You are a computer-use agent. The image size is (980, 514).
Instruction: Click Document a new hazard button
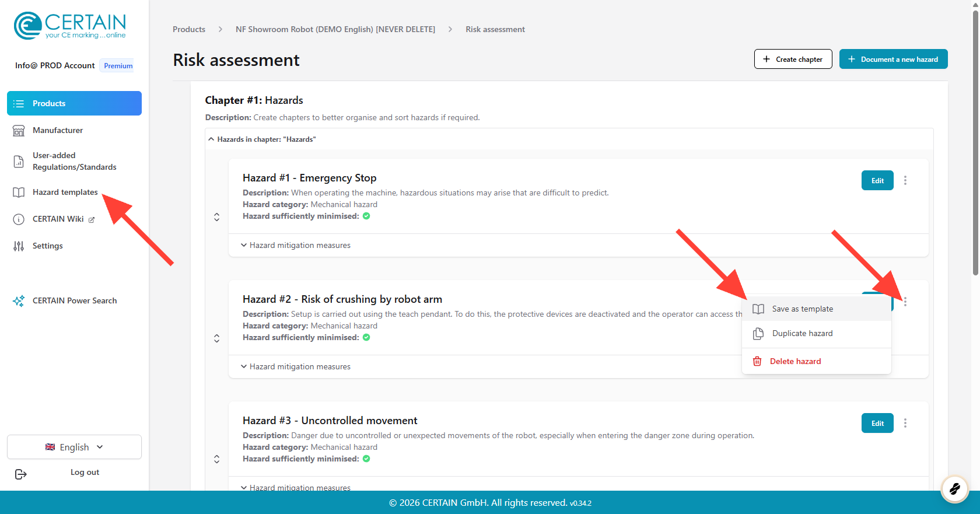(894, 59)
